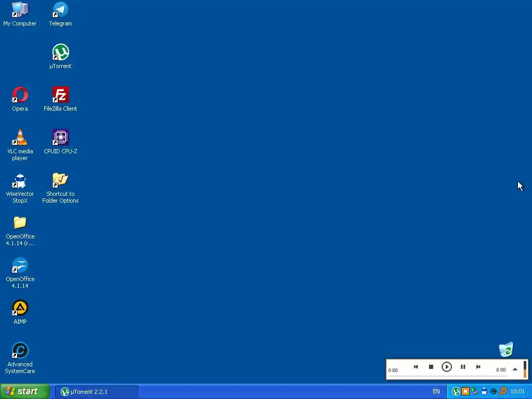
Task: Start playback with the Play button
Action: click(x=446, y=367)
